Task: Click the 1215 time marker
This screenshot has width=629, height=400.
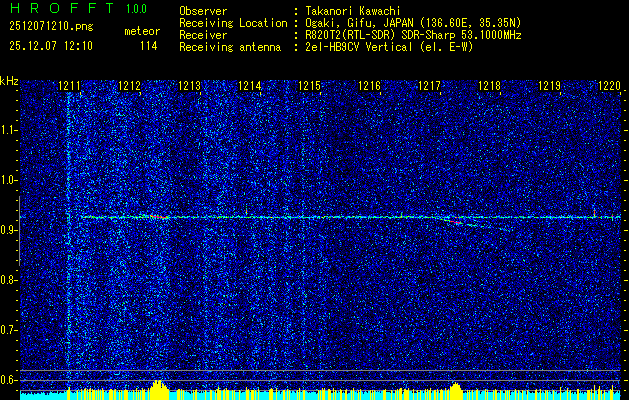Action: (309, 85)
